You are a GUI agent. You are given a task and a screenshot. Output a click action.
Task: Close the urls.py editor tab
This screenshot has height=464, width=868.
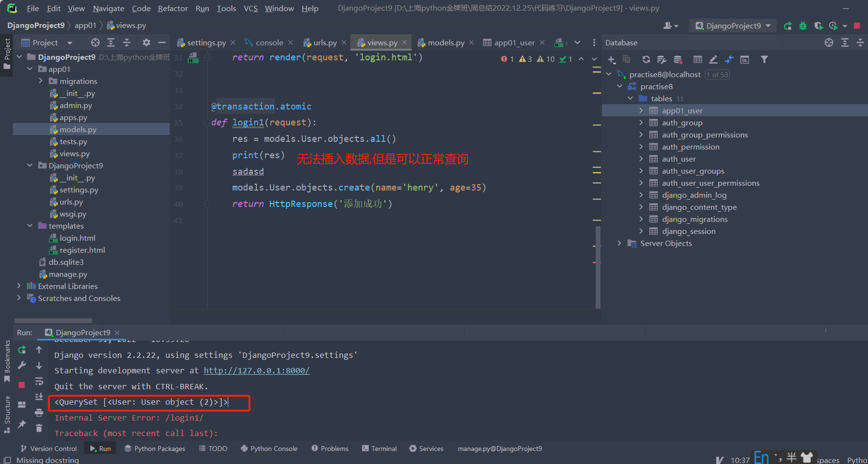click(x=344, y=42)
